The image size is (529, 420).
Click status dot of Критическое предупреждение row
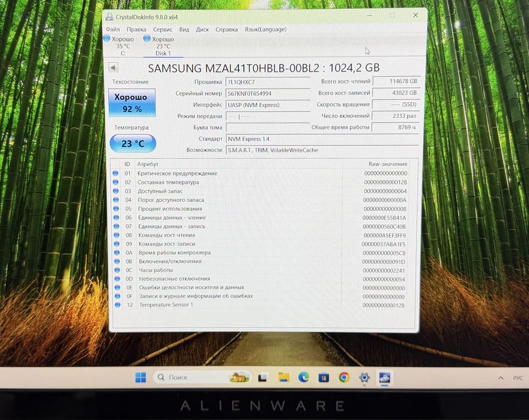pyautogui.click(x=115, y=173)
